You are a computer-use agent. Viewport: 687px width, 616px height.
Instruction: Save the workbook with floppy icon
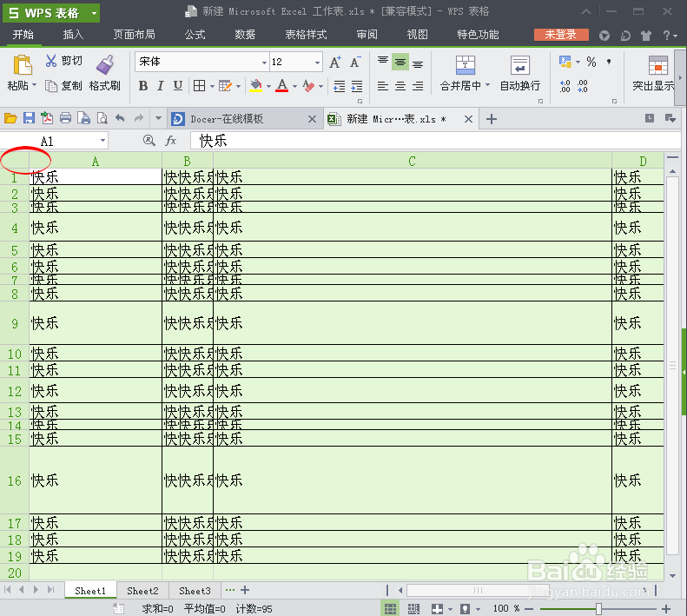click(x=29, y=118)
